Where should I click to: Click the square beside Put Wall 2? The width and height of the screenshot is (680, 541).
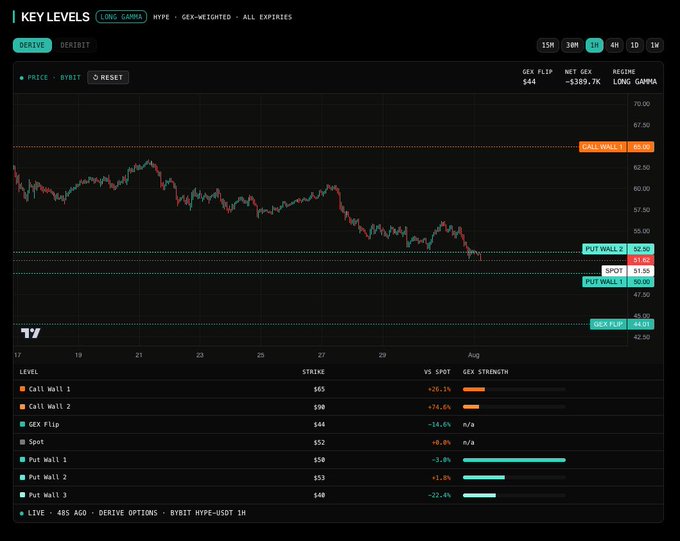point(22,477)
